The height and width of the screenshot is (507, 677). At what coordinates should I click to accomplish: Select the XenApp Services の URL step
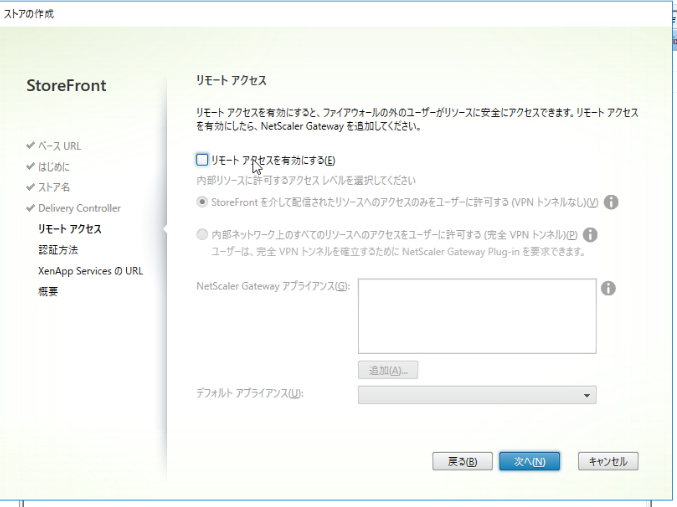tap(90, 271)
